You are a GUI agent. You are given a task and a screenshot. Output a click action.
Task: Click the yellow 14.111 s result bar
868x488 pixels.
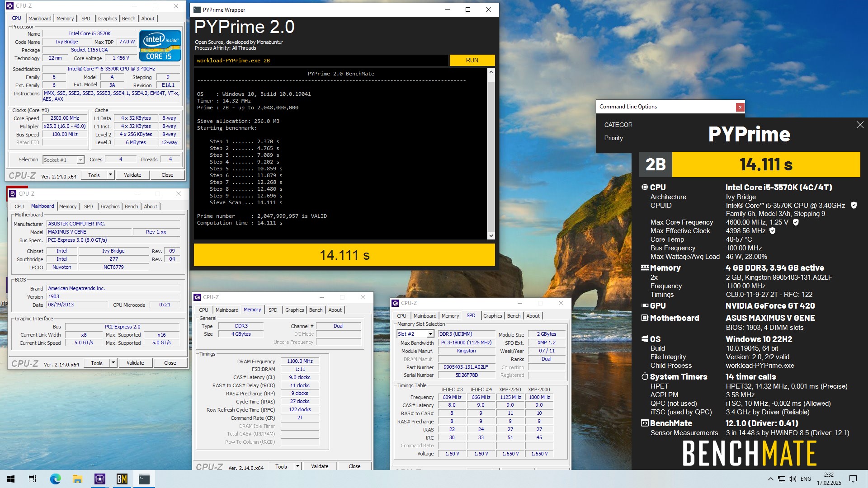pos(344,255)
